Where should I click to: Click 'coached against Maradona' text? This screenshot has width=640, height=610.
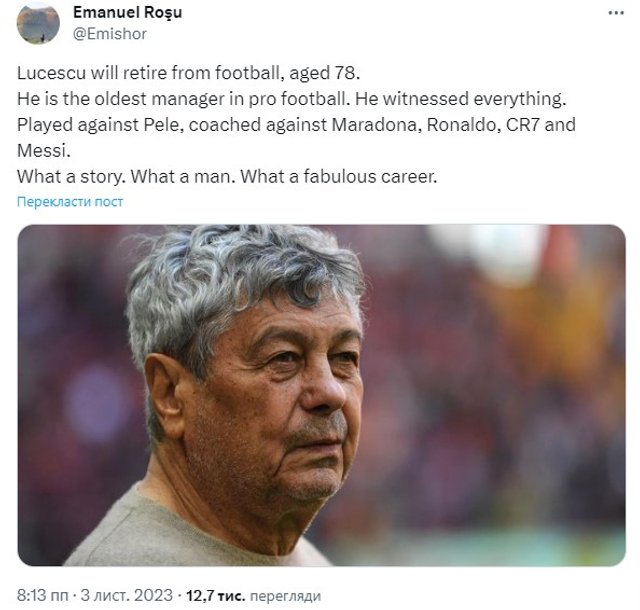click(x=259, y=127)
